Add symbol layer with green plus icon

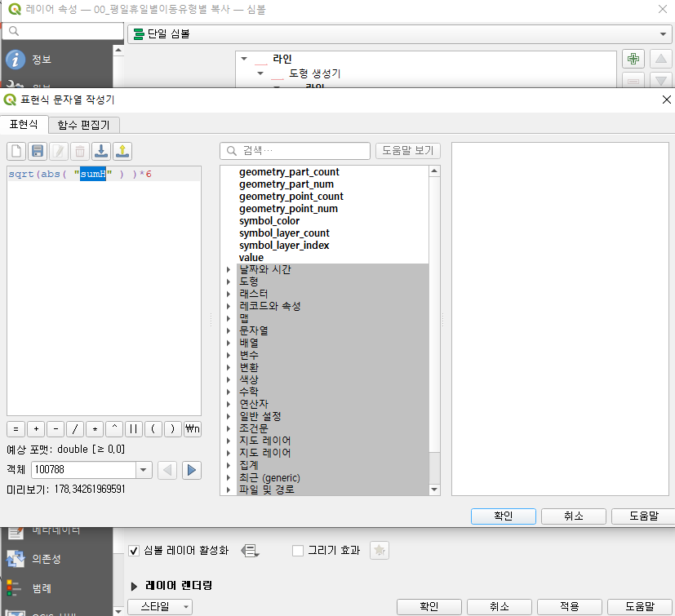tap(633, 59)
